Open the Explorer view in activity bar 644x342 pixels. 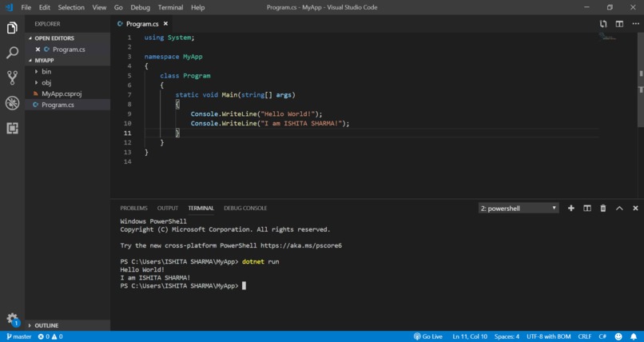coord(12,28)
